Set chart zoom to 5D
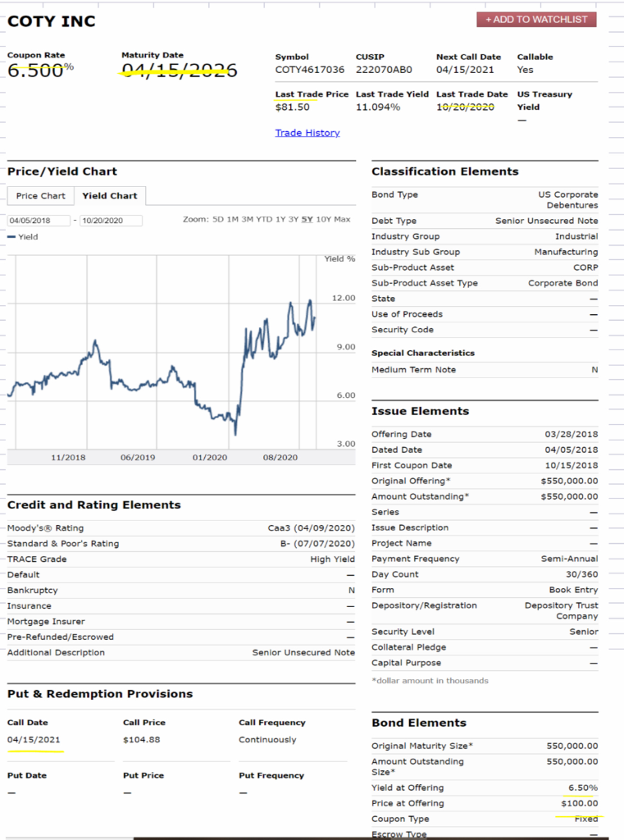The height and width of the screenshot is (840, 624). (x=218, y=220)
